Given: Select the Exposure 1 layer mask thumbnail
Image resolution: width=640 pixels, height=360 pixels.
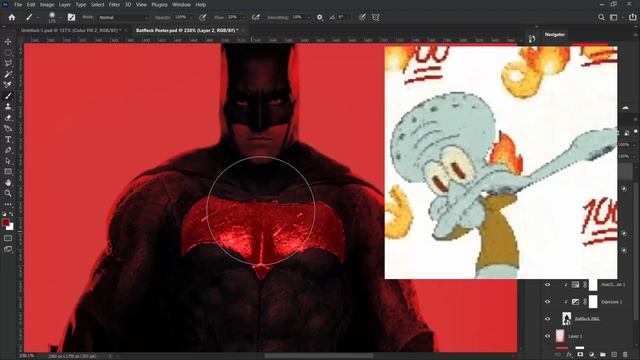Looking at the screenshot, I should tap(593, 302).
